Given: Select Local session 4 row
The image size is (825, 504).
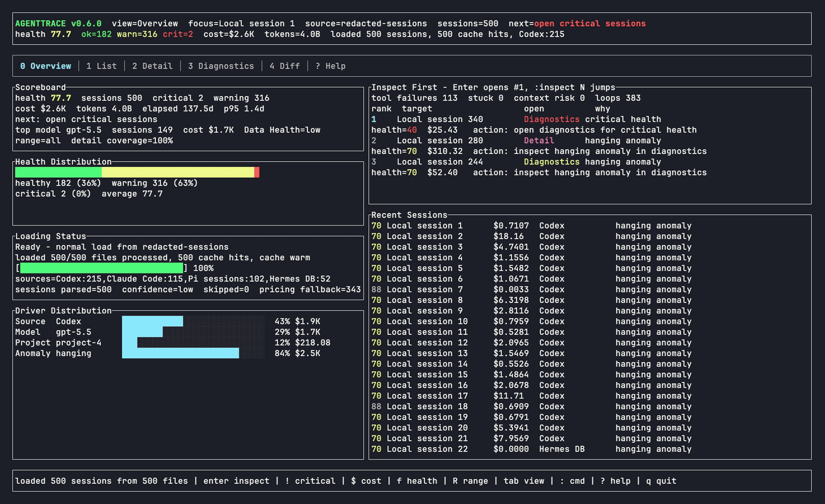Looking at the screenshot, I should point(532,257).
